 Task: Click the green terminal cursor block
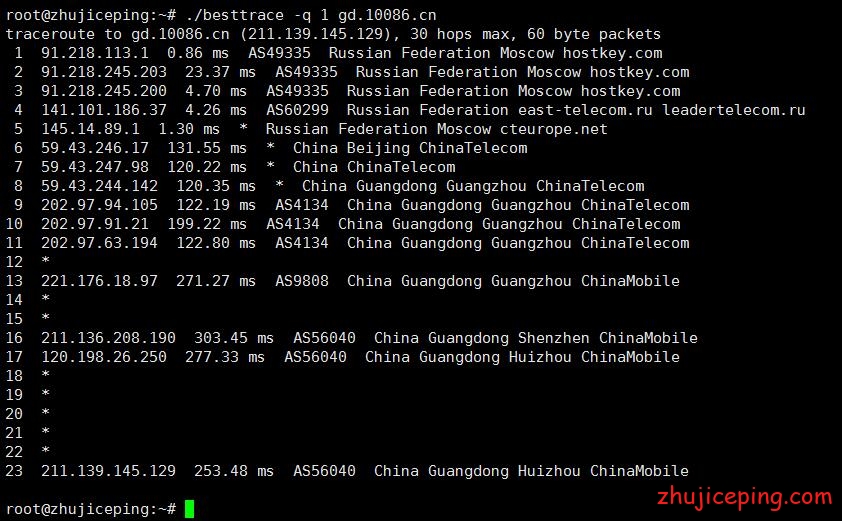[189, 509]
